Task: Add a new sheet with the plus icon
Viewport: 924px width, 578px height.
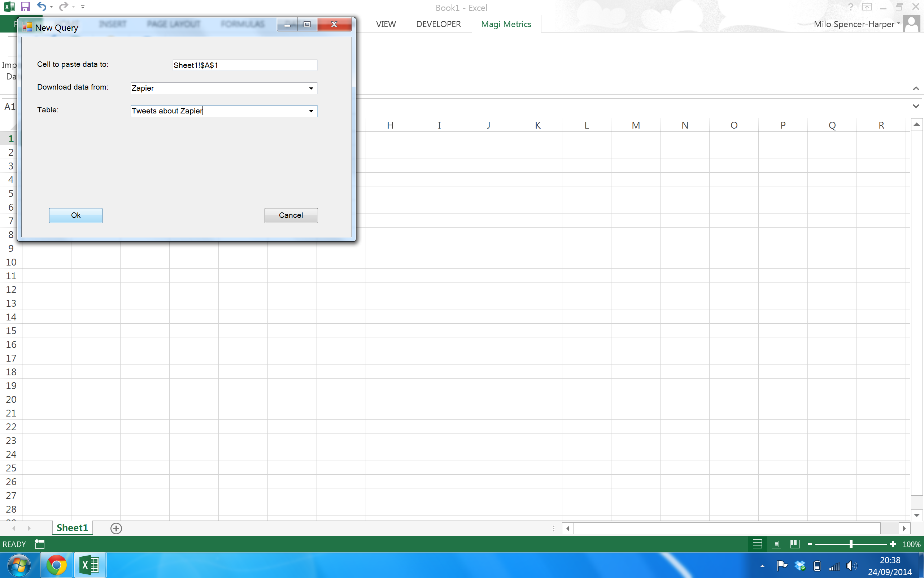Action: 116,528
